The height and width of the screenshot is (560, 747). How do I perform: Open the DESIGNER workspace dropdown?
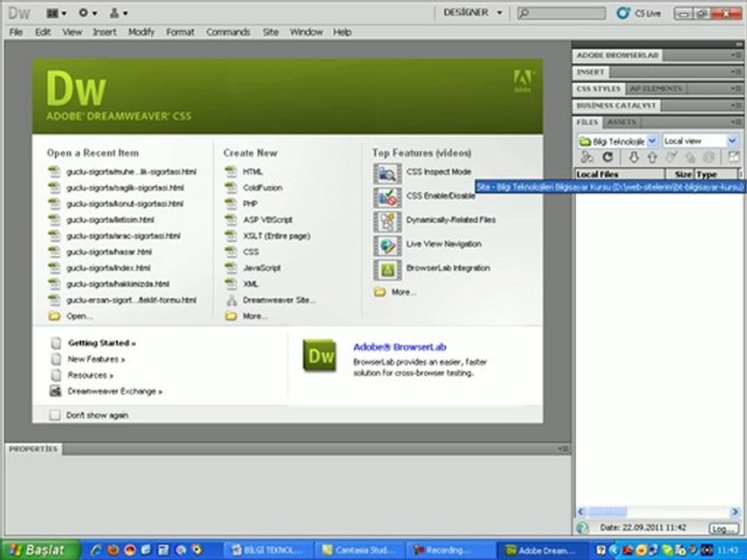pos(472,13)
